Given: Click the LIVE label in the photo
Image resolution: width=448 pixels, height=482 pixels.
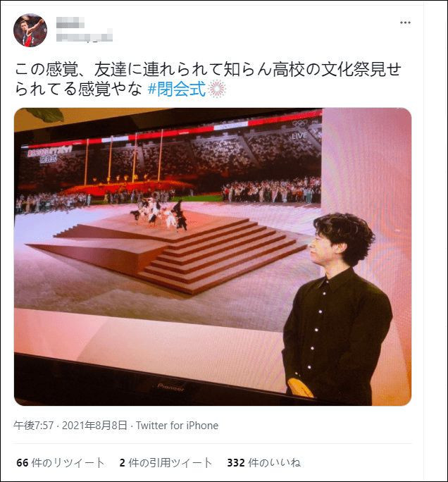Looking at the screenshot, I should click(299, 135).
